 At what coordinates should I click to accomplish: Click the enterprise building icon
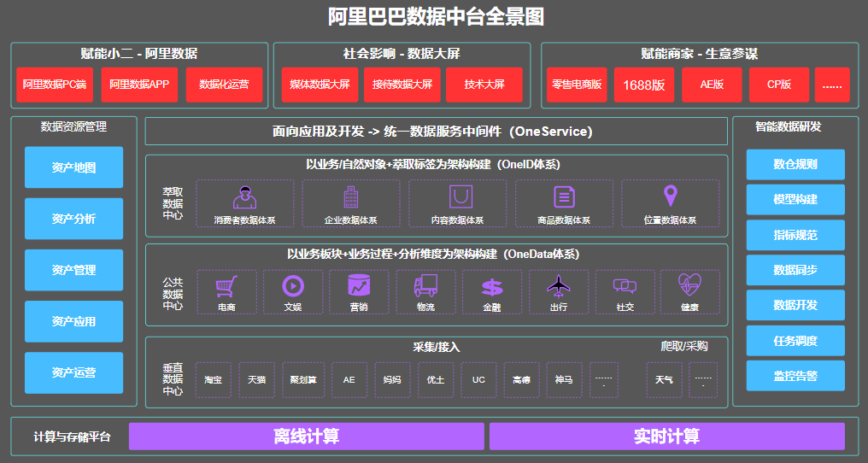pyautogui.click(x=351, y=197)
